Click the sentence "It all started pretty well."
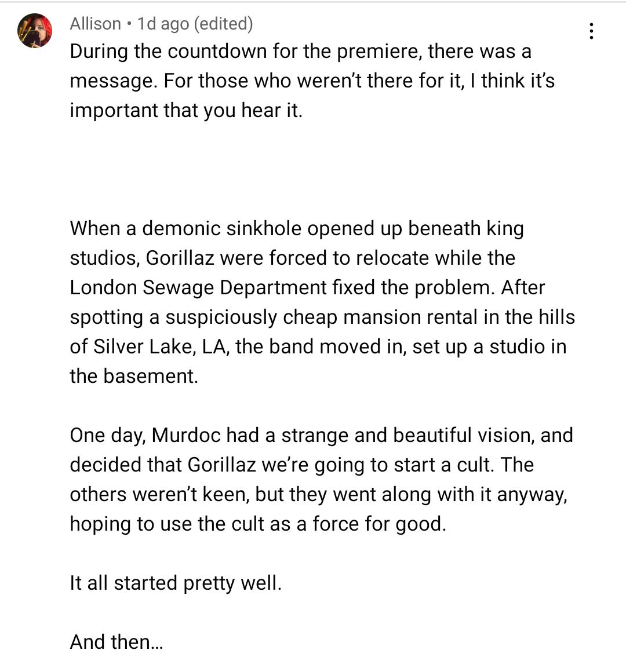The width and height of the screenshot is (626, 672). coord(176,583)
